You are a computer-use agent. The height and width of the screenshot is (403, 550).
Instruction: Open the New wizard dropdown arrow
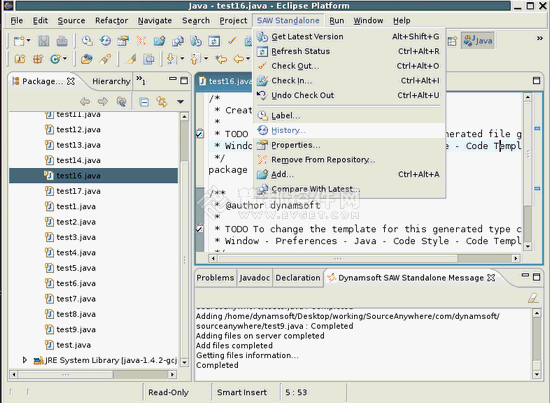(28, 40)
